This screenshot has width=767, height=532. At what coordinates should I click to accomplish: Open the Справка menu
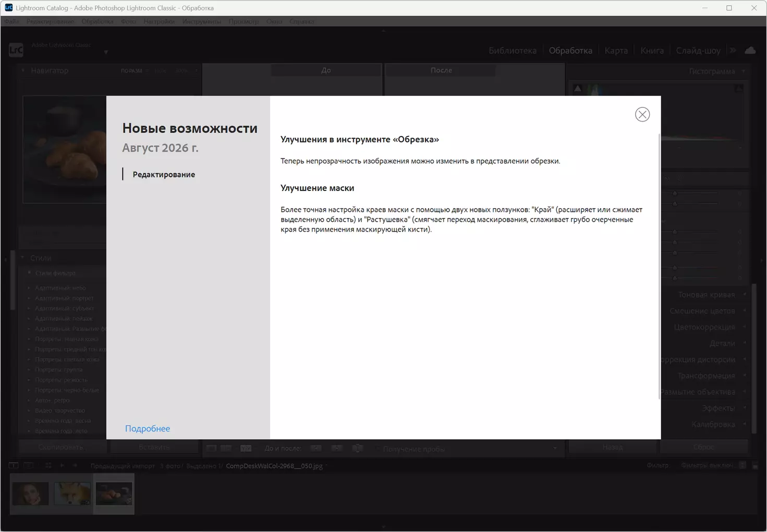(301, 21)
